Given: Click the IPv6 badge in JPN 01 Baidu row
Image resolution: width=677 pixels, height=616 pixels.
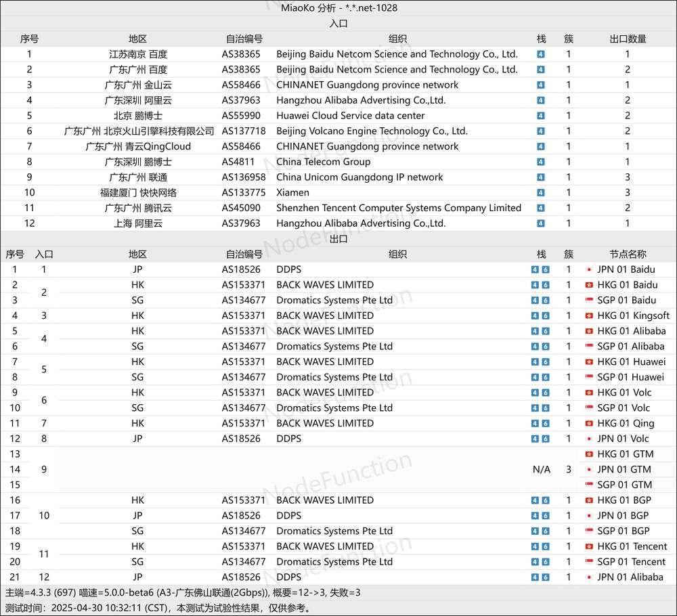Looking at the screenshot, I should coord(546,270).
